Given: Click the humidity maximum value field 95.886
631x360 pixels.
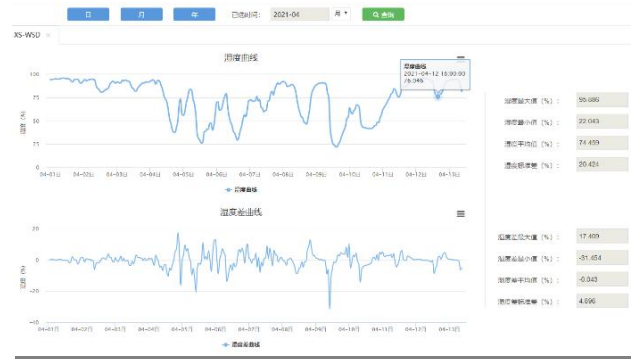Looking at the screenshot, I should [602, 100].
